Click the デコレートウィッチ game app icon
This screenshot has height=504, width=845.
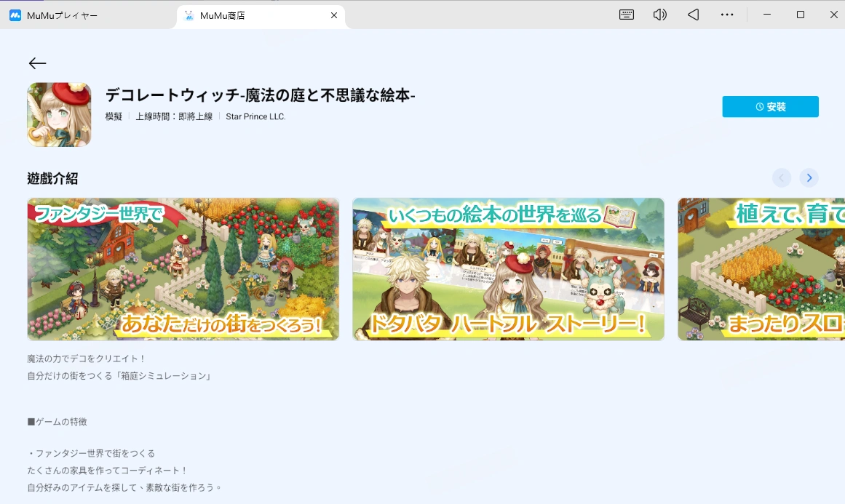tap(59, 114)
